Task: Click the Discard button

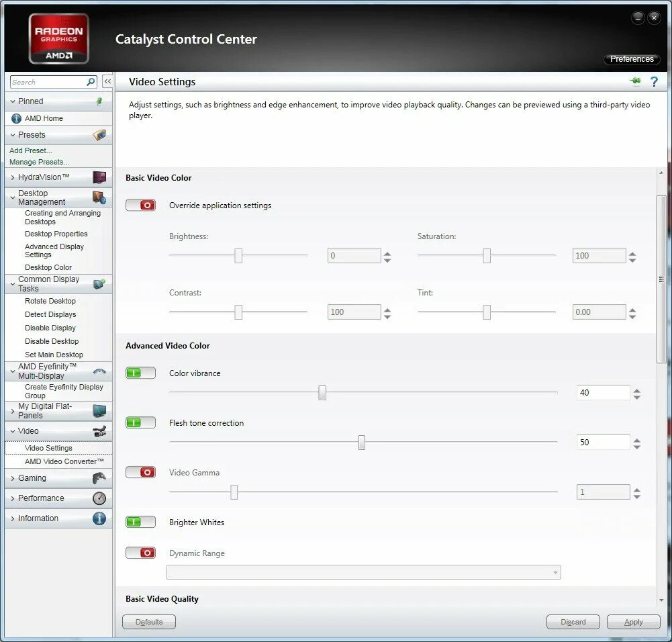Action: tap(573, 622)
